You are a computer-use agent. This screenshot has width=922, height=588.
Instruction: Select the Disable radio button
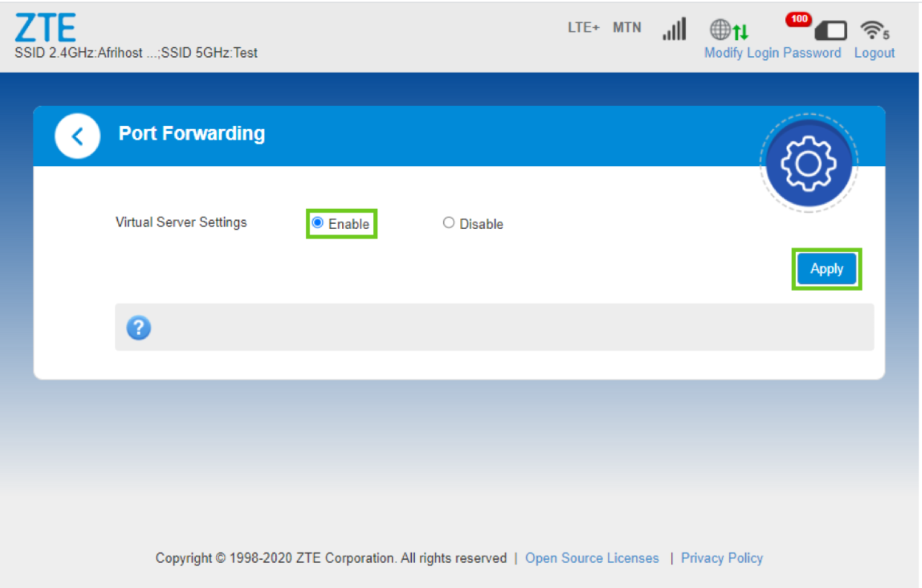click(449, 223)
